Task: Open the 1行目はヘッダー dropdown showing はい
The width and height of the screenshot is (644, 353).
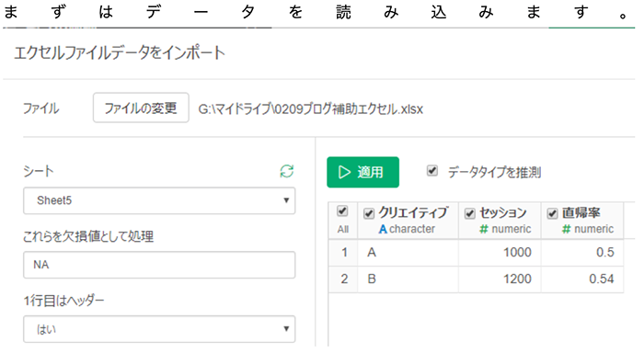Action: (x=159, y=329)
